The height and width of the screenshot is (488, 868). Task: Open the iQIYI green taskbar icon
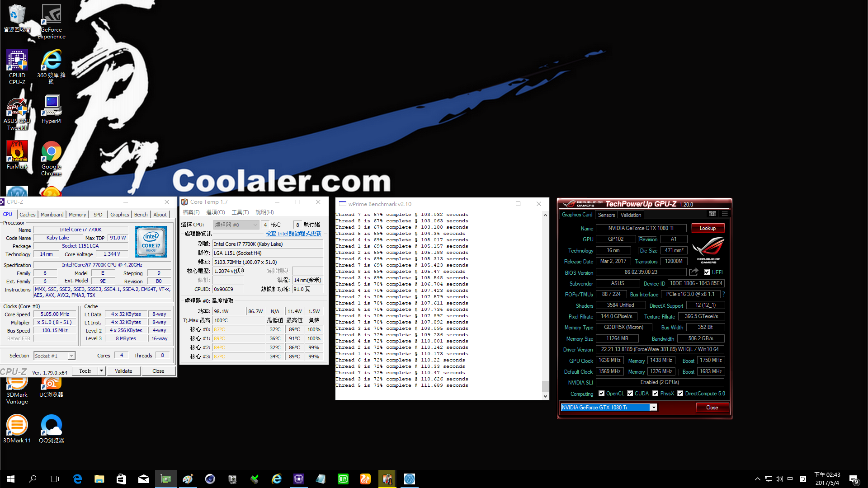pos(343,479)
